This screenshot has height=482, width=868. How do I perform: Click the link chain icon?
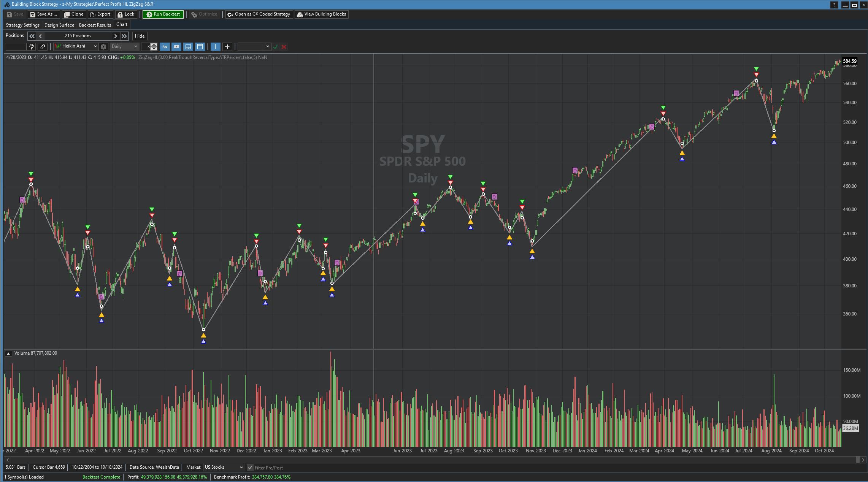point(43,47)
